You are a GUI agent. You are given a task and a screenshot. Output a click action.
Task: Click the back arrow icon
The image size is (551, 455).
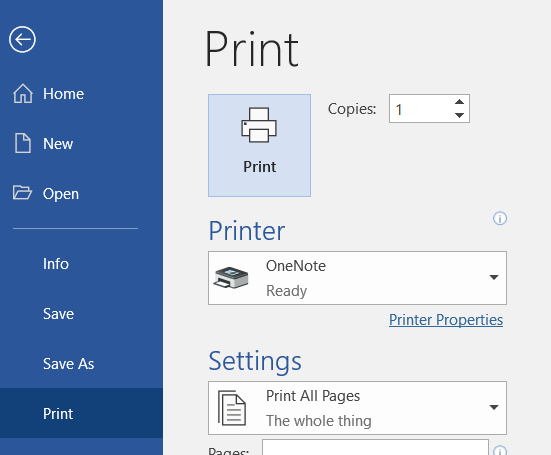point(22,39)
